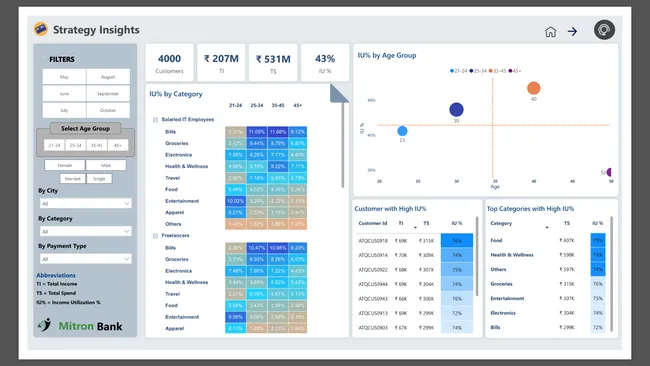Click the ₹ 531M TS card
The width and height of the screenshot is (650, 366).
point(273,63)
